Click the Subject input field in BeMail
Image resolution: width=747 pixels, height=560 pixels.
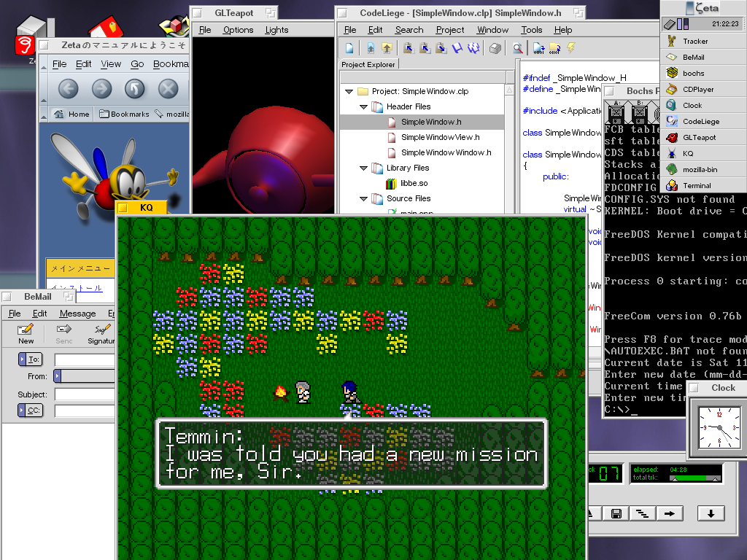85,394
